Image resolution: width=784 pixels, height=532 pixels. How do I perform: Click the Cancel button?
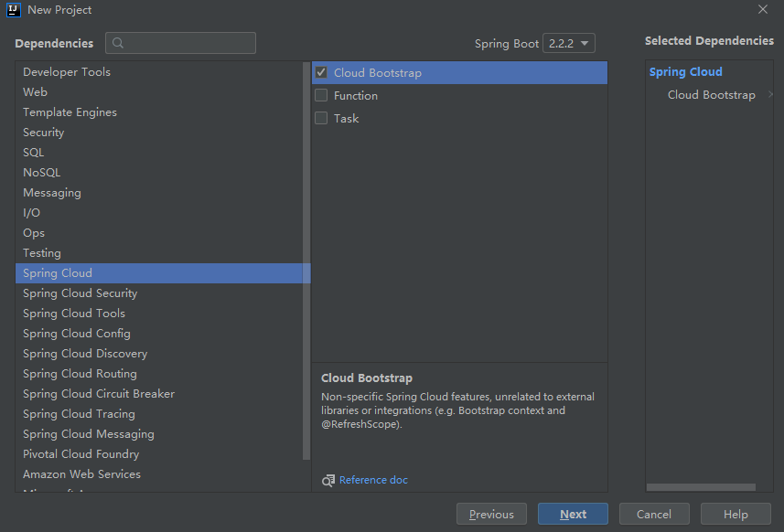654,514
